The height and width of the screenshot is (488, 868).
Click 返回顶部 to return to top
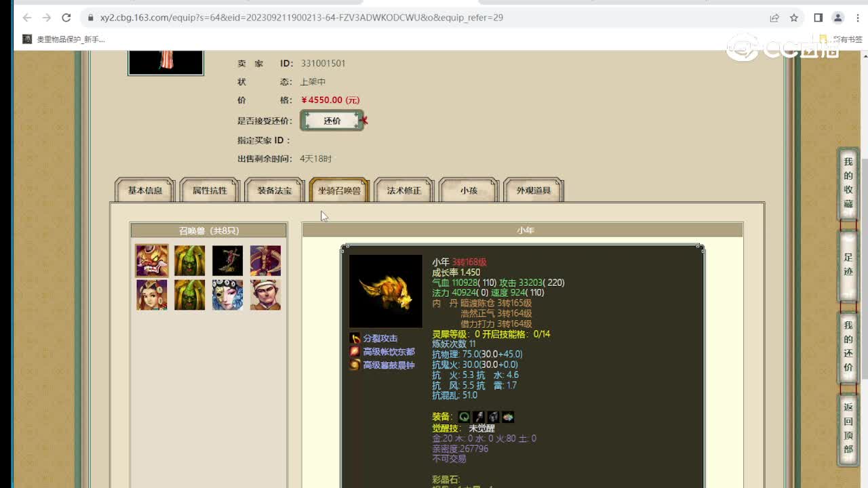[848, 428]
